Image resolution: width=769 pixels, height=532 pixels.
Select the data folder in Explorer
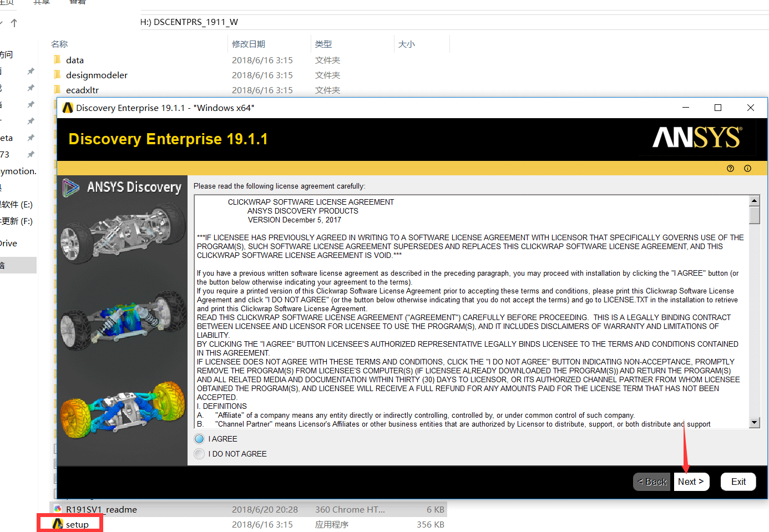pos(75,60)
